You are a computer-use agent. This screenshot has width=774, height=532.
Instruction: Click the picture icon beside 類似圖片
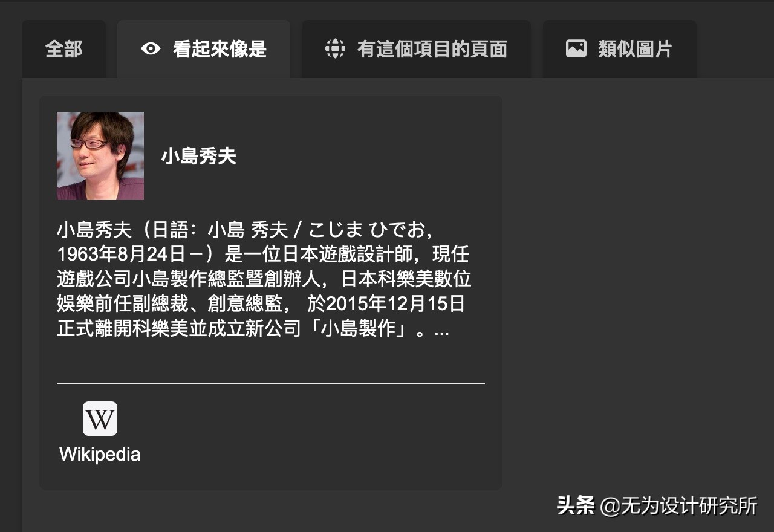click(x=576, y=48)
